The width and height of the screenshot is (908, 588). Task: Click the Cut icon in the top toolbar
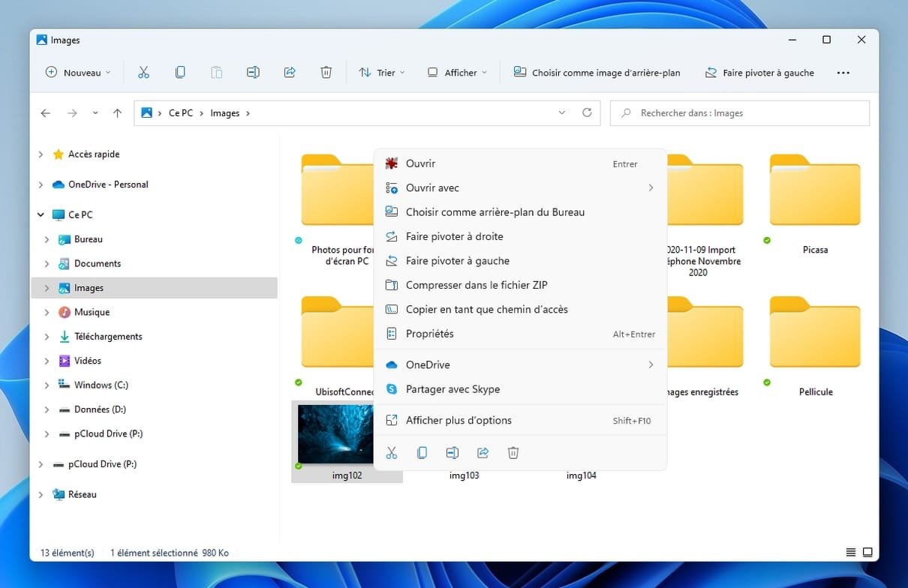[x=143, y=73]
